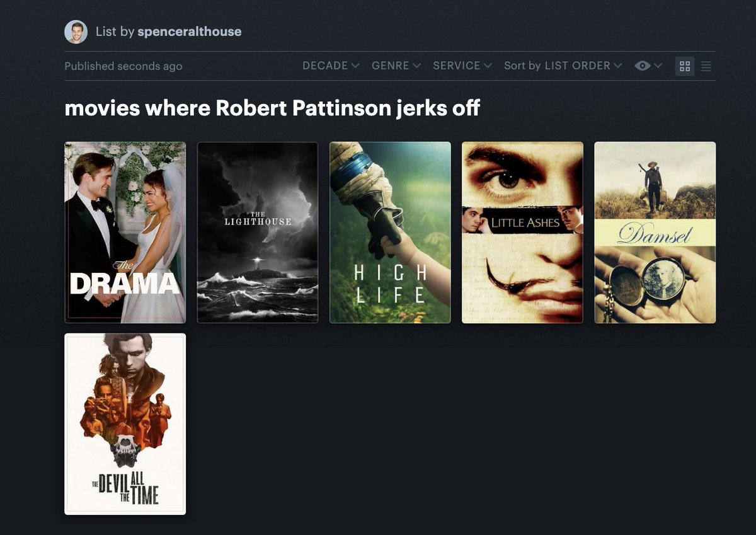
Task: Open The Drama movie poster
Action: coord(125,233)
